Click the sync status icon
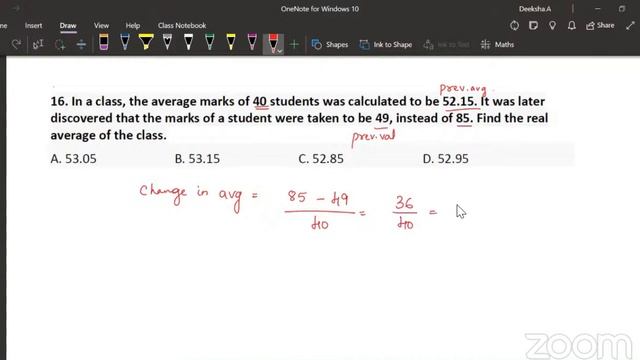Viewport: 640px width, 360px height. [514, 26]
